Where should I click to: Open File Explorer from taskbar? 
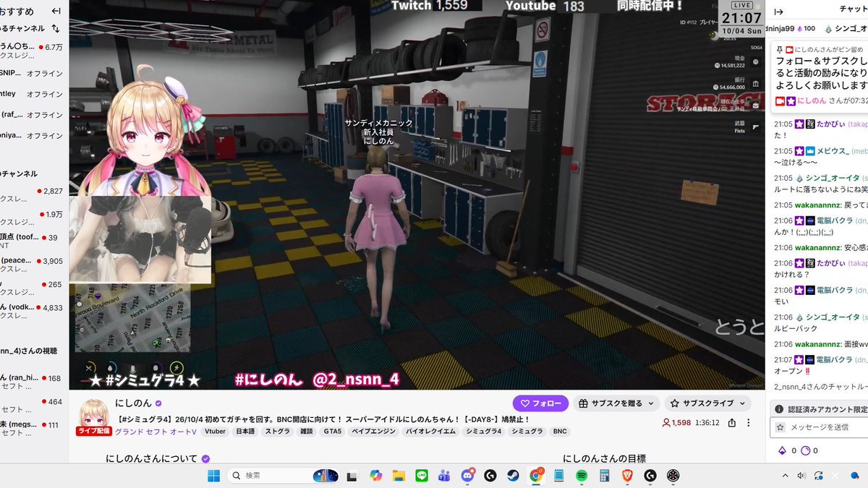pos(398,476)
